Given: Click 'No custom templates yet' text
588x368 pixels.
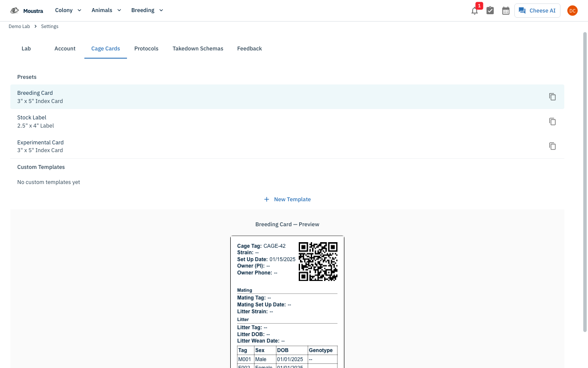Looking at the screenshot, I should click(49, 182).
